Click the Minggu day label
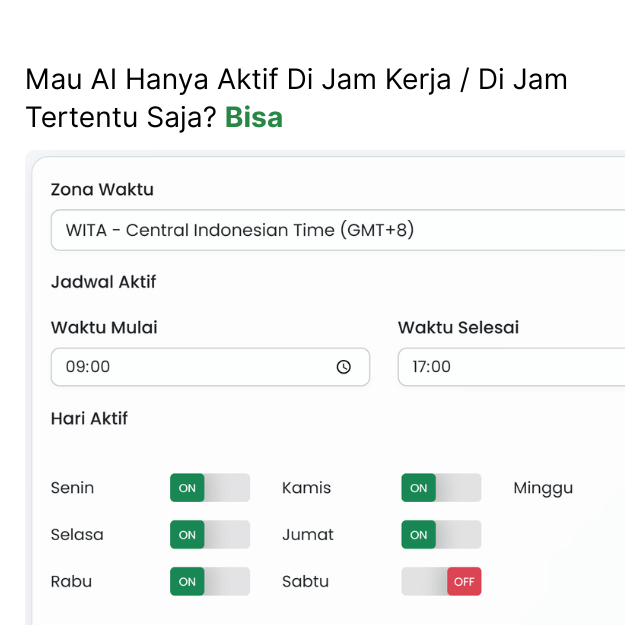Viewport: 625px width, 625px height. pyautogui.click(x=543, y=488)
